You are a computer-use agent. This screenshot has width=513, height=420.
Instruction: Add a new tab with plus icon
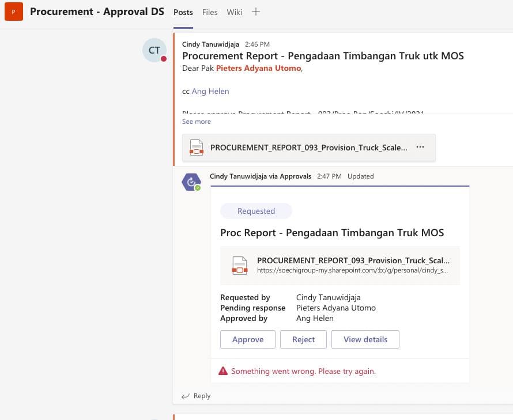pyautogui.click(x=256, y=12)
